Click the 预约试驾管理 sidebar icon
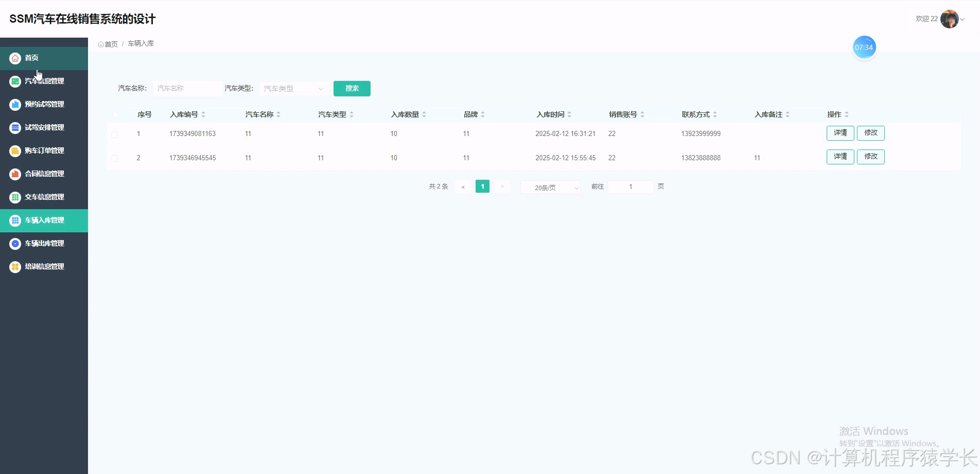The image size is (980, 474). tap(15, 105)
